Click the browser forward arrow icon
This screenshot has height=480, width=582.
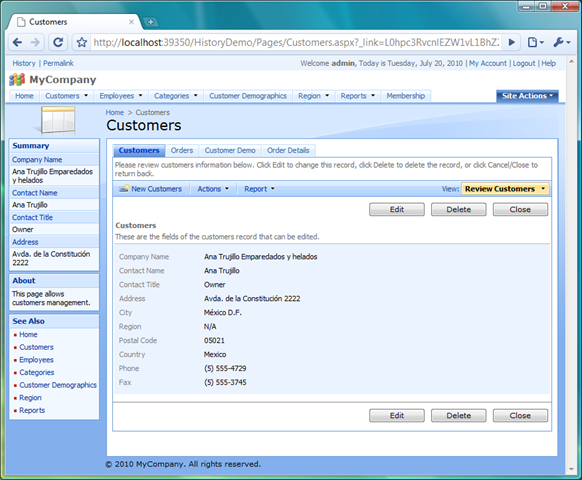click(35, 42)
